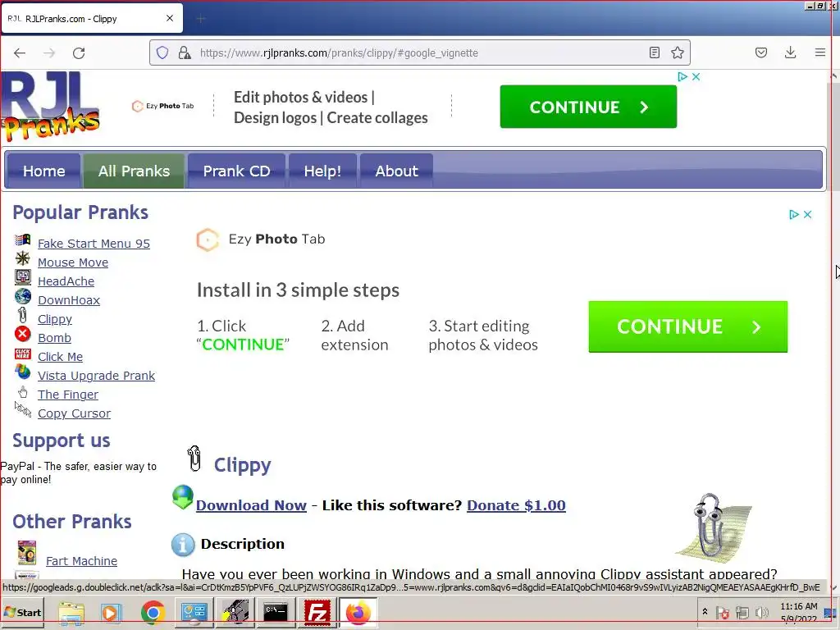Open the tracking protection shield icon

[x=162, y=52]
